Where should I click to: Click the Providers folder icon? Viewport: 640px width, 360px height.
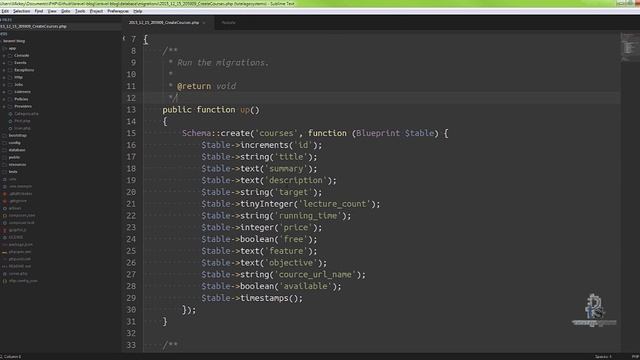11,107
